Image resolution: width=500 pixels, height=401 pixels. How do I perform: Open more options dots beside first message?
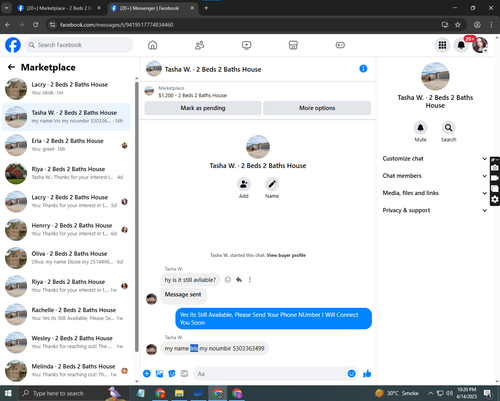(250, 280)
